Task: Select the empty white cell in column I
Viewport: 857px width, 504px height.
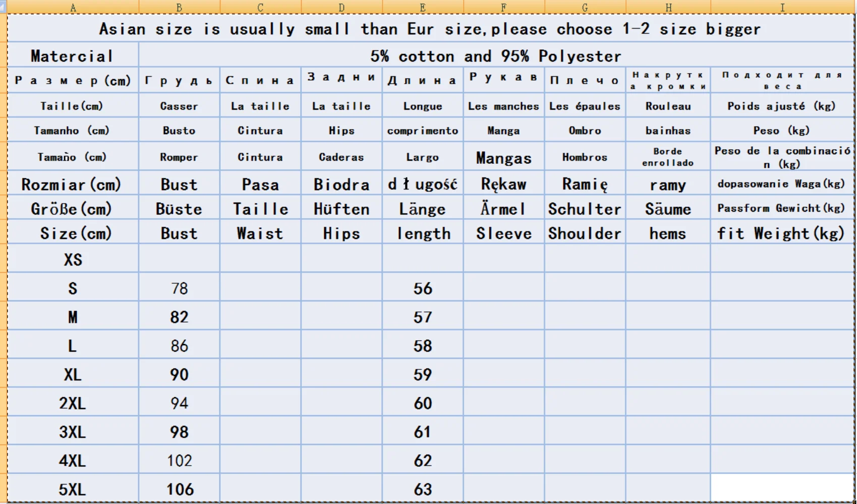Action: point(781,487)
